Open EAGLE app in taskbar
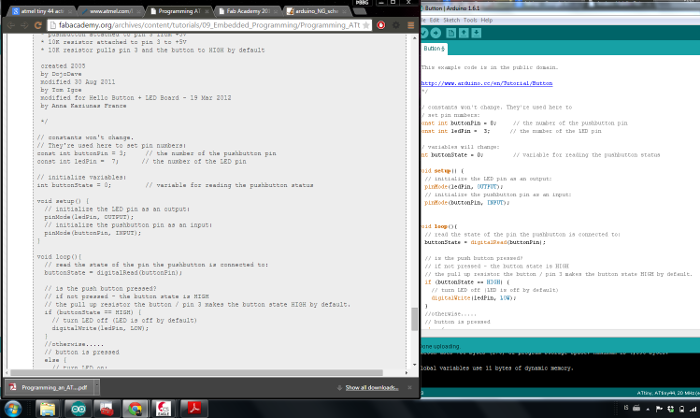700x418 pixels. pyautogui.click(x=163, y=409)
